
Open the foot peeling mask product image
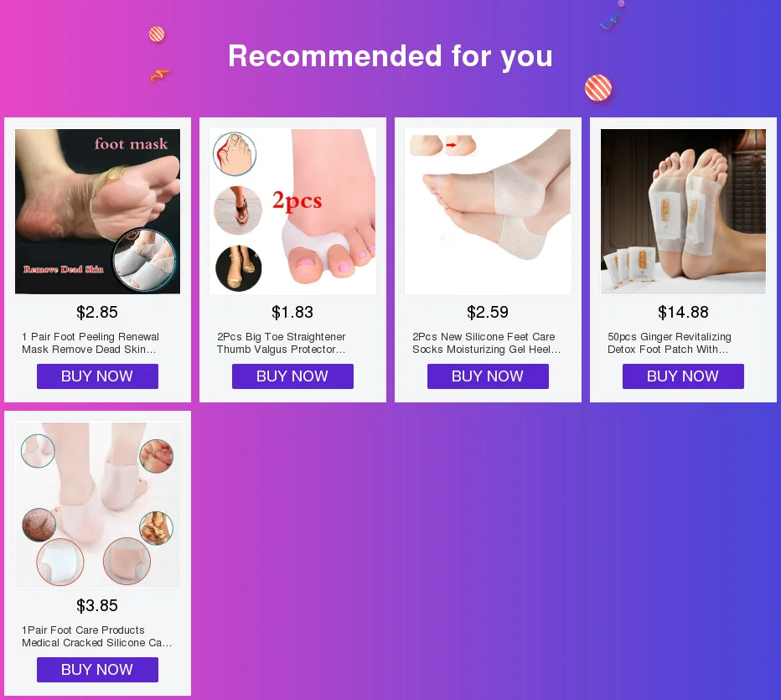(x=97, y=211)
